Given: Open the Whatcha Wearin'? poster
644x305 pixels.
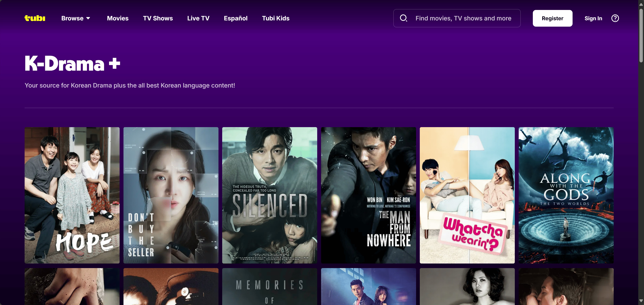Looking at the screenshot, I should coord(467,195).
